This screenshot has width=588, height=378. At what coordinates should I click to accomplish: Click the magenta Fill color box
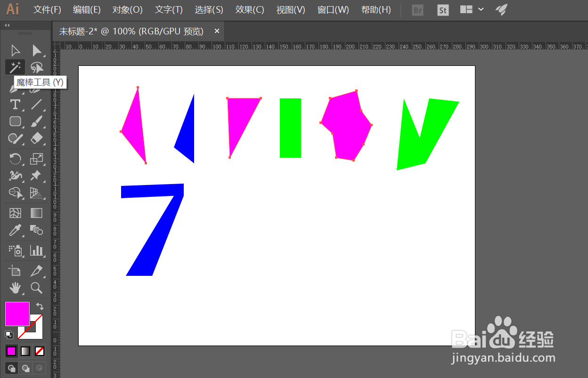(17, 314)
